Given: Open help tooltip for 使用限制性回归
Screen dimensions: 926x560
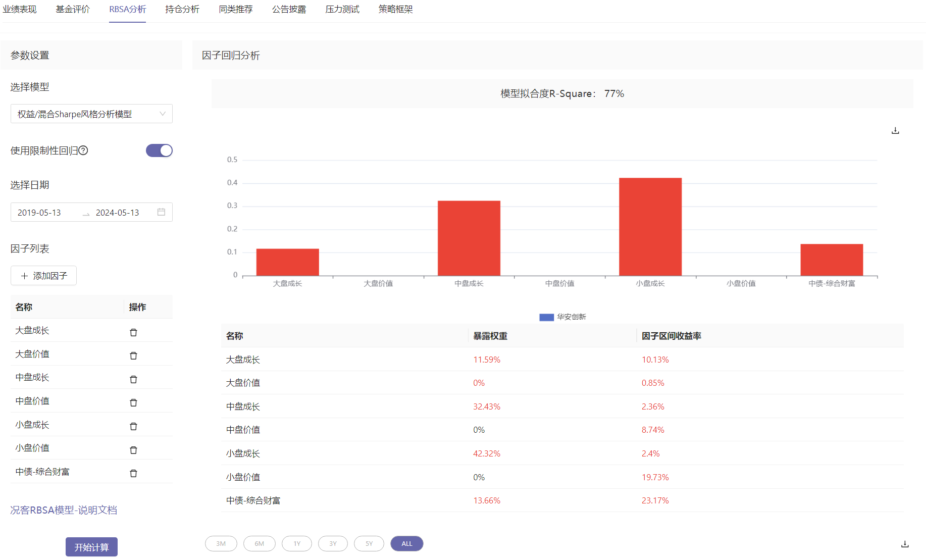Looking at the screenshot, I should [84, 150].
